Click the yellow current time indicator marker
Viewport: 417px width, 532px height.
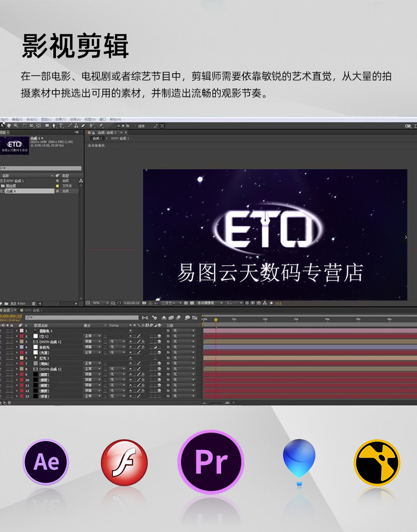pos(216,320)
